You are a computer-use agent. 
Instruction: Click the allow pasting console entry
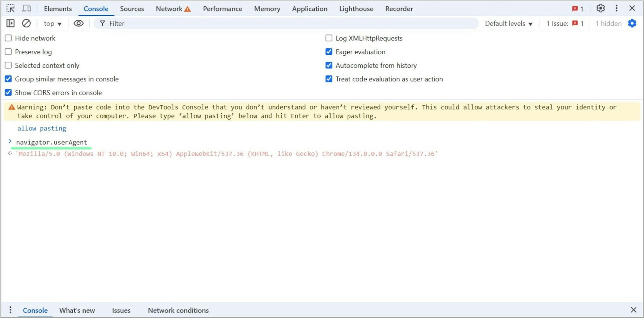coord(41,128)
